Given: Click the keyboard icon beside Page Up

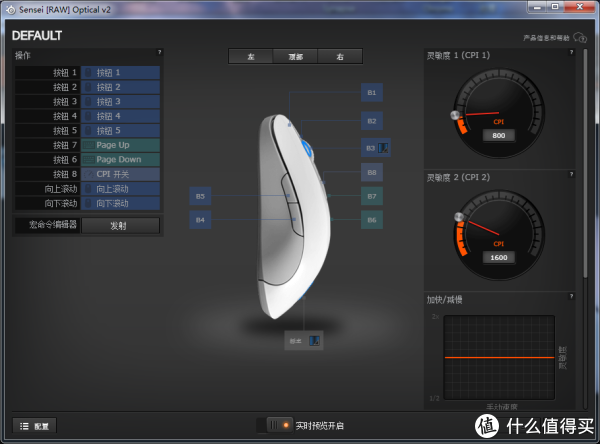Looking at the screenshot, I should coord(89,145).
